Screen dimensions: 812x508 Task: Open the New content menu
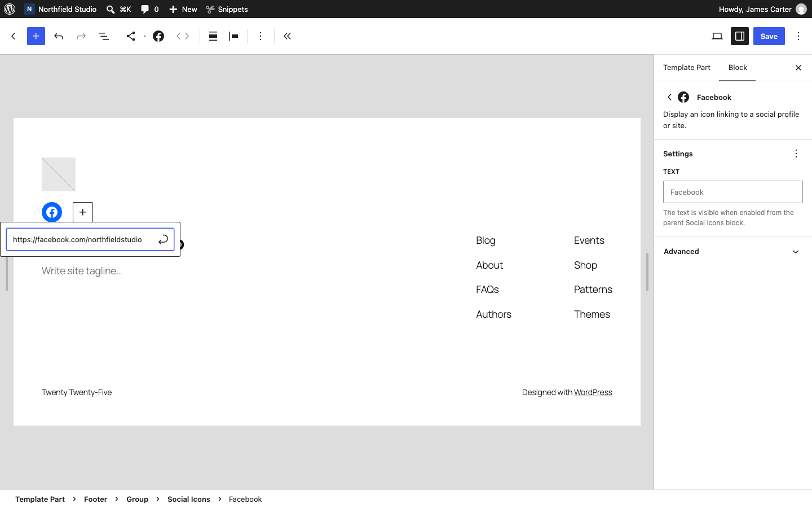point(183,9)
